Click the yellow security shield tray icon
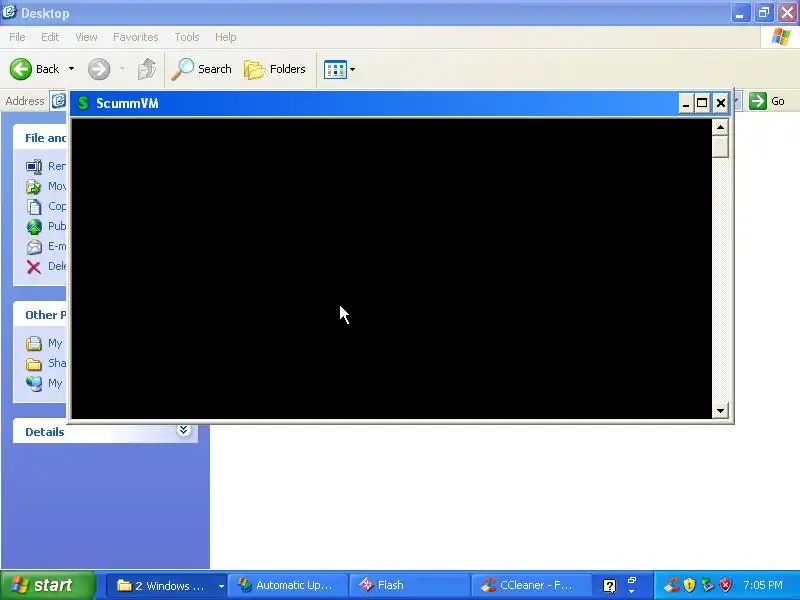 (x=690, y=585)
